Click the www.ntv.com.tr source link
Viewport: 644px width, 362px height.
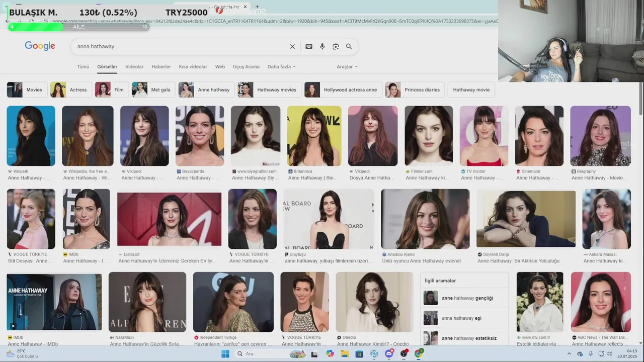pyautogui.click(x=536, y=337)
